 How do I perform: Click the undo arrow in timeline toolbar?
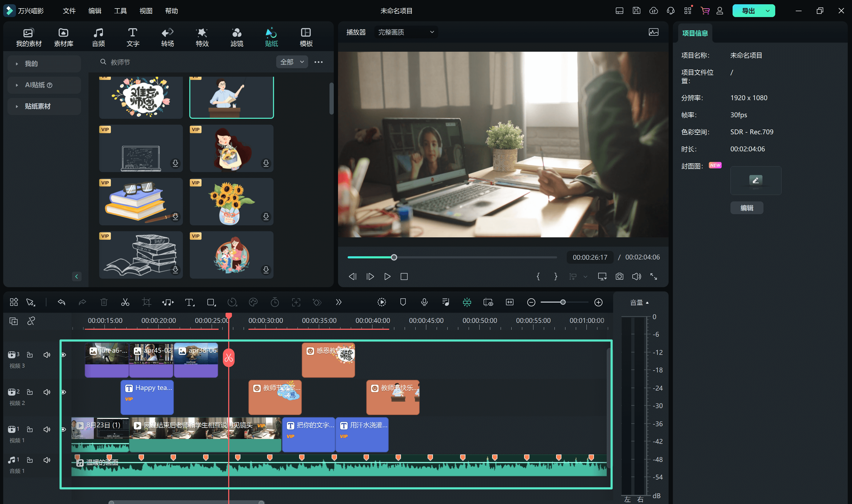(62, 302)
